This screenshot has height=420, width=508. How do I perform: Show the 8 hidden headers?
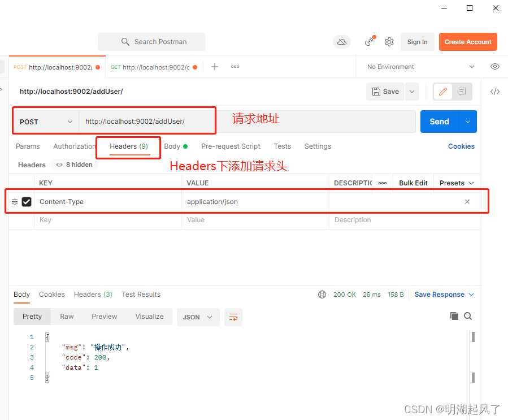tap(74, 164)
